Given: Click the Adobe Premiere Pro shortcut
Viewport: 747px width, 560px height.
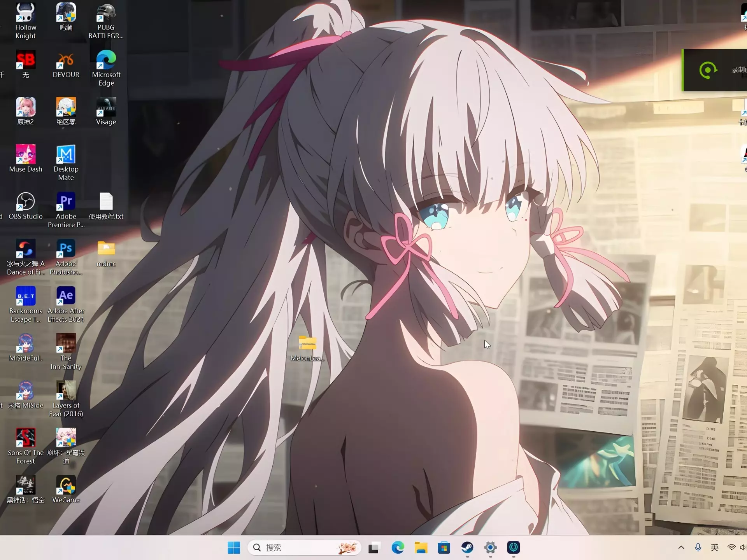Looking at the screenshot, I should 66,201.
